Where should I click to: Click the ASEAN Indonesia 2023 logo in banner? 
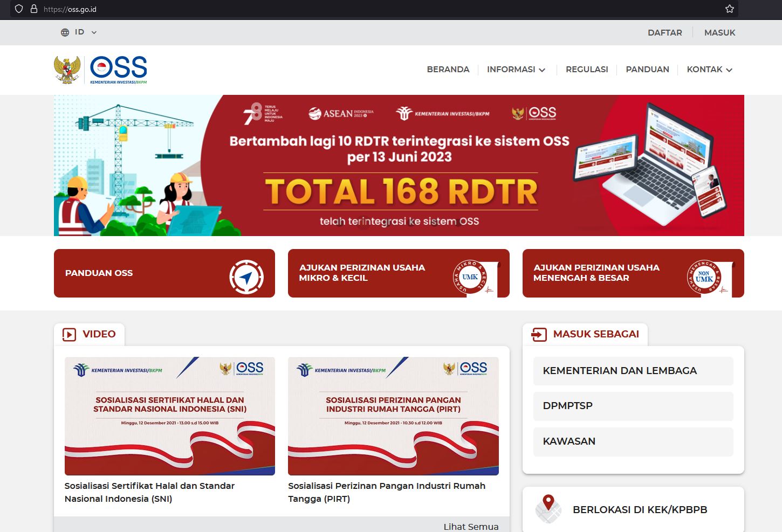(341, 113)
